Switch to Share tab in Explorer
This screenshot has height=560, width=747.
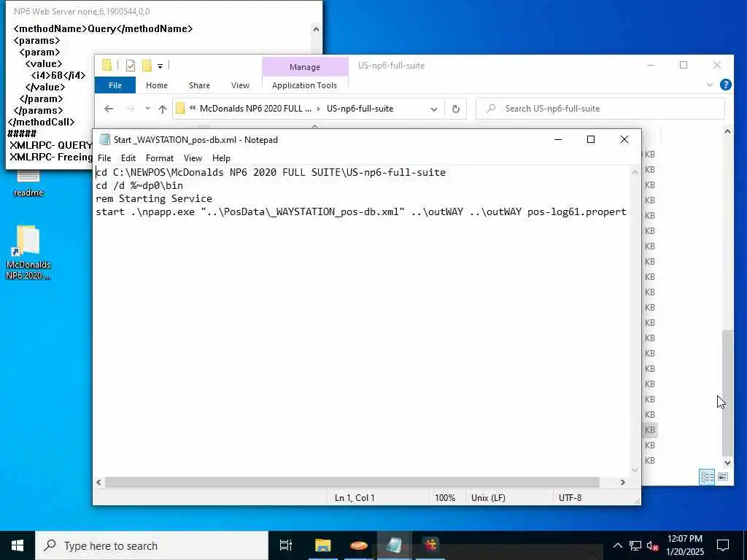[199, 85]
